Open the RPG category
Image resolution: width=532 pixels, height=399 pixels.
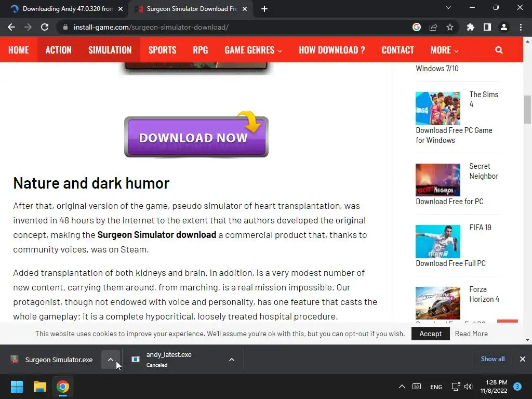click(200, 50)
